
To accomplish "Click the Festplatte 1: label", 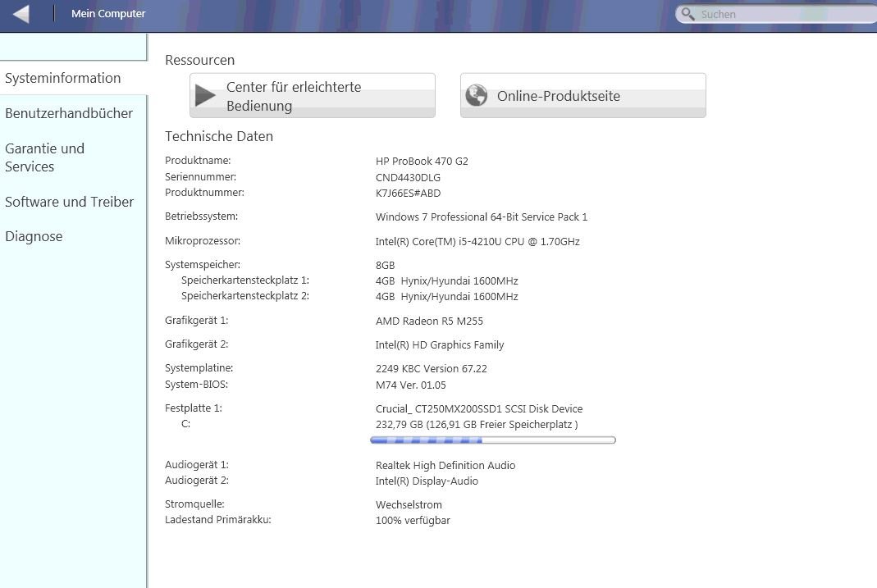I will (194, 408).
